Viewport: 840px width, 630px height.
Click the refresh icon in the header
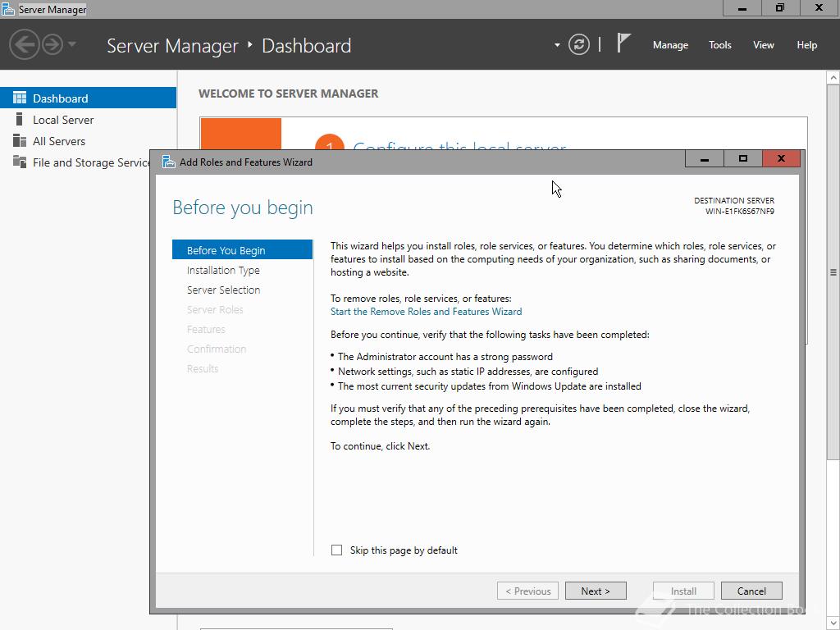[579, 44]
